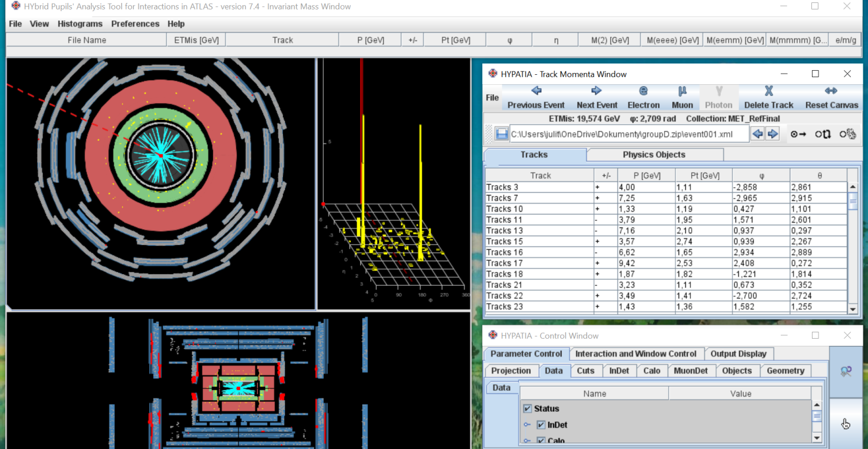This screenshot has height=449, width=868.
Task: Click the greyed-out Photon tool
Action: (719, 97)
